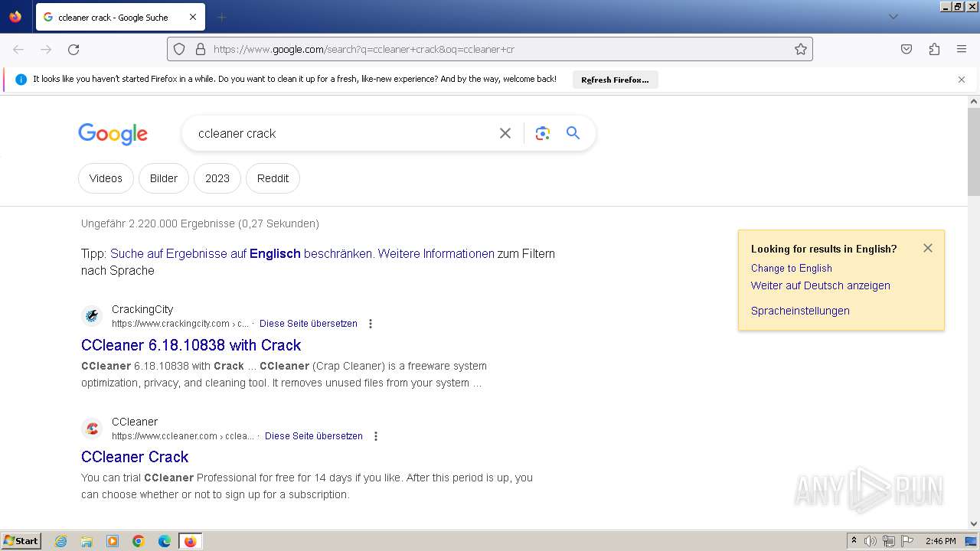Viewport: 980px width, 551px height.
Task: Dismiss the Firefox refresh notification bar
Action: (962, 80)
